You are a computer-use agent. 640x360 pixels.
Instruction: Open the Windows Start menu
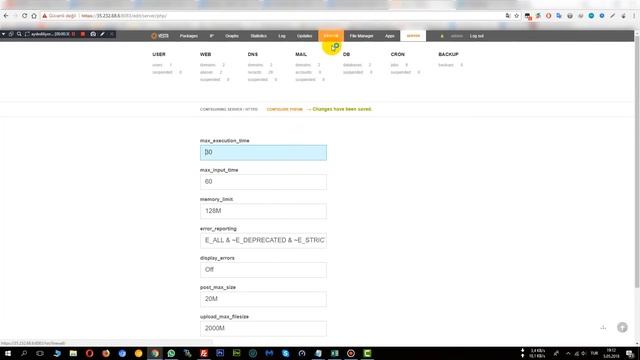tap(8, 353)
